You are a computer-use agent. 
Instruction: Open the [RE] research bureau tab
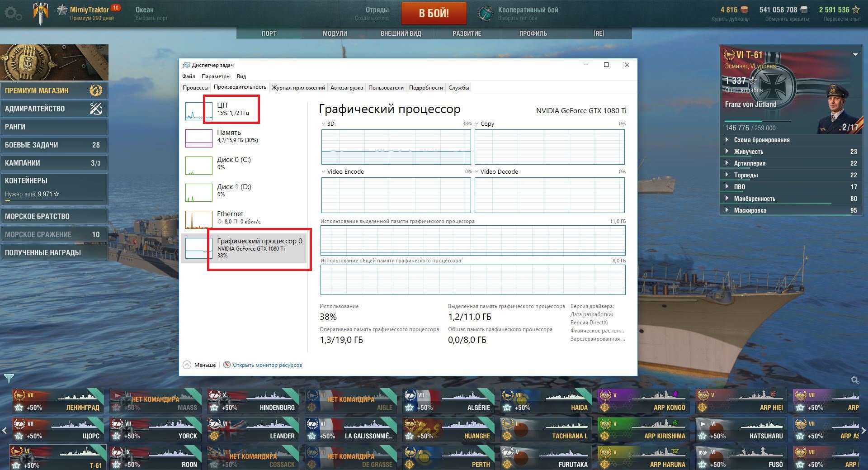coord(599,33)
